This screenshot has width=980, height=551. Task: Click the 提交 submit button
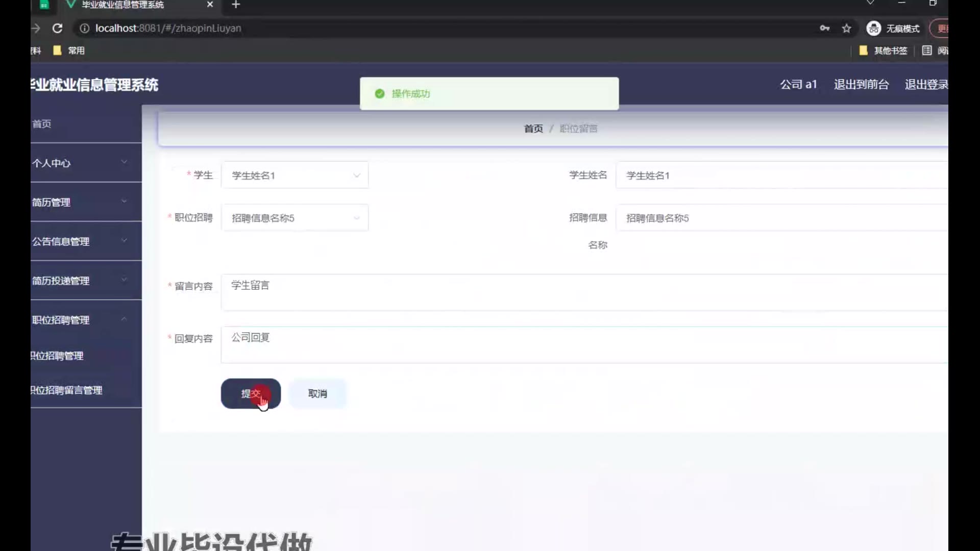(250, 393)
